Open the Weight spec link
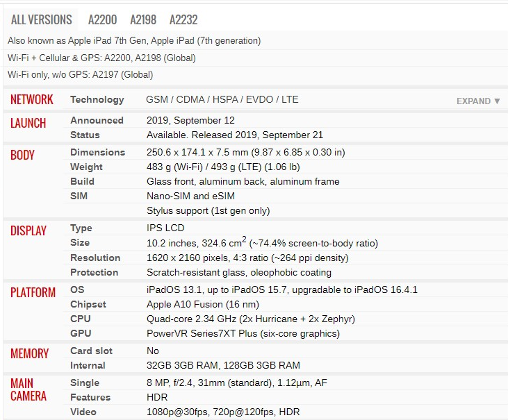The width and height of the screenshot is (508, 420). 86,167
